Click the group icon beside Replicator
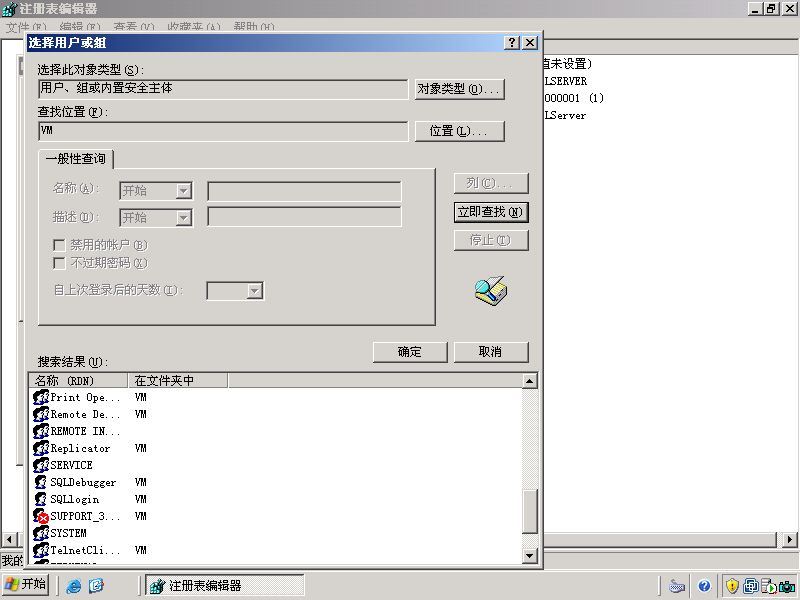 41,448
